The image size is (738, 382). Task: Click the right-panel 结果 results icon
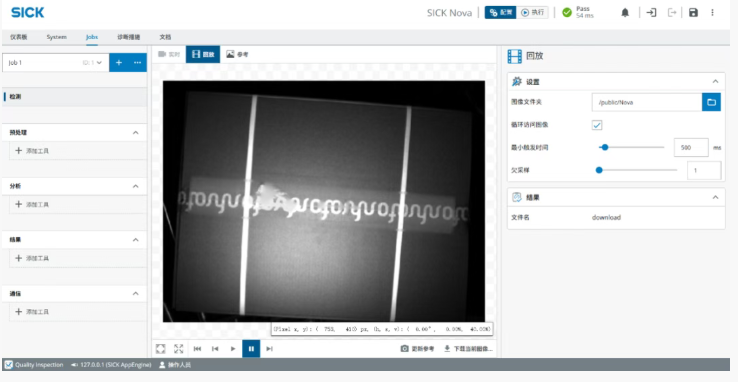[x=517, y=197]
